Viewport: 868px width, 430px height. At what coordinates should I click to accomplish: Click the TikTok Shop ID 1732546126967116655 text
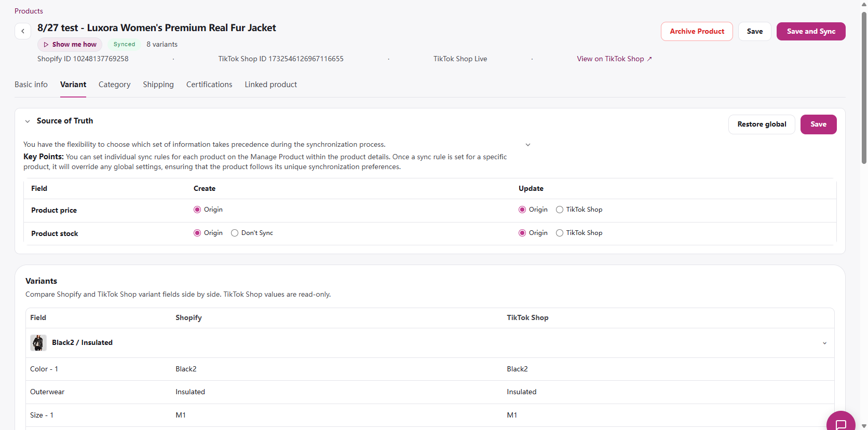[281, 59]
